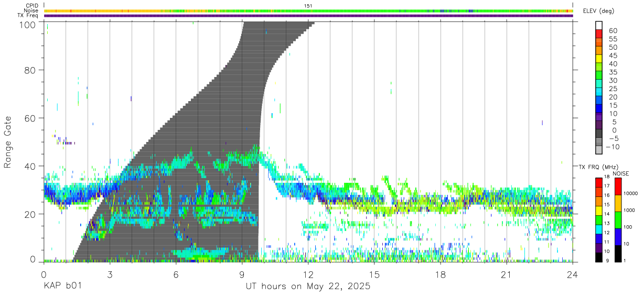Image resolution: width=644 pixels, height=297 pixels.
Task: Click the ELEV colorbar label '55'
Action: [x=613, y=39]
